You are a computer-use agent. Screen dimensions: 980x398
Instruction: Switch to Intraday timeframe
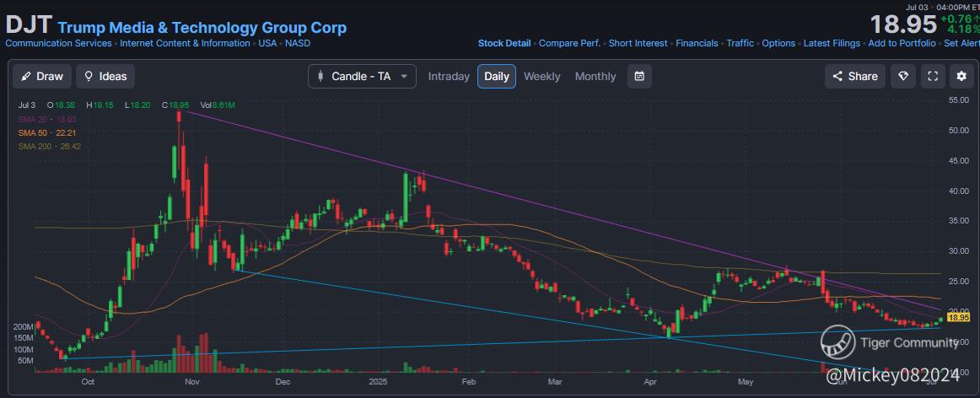click(x=449, y=76)
